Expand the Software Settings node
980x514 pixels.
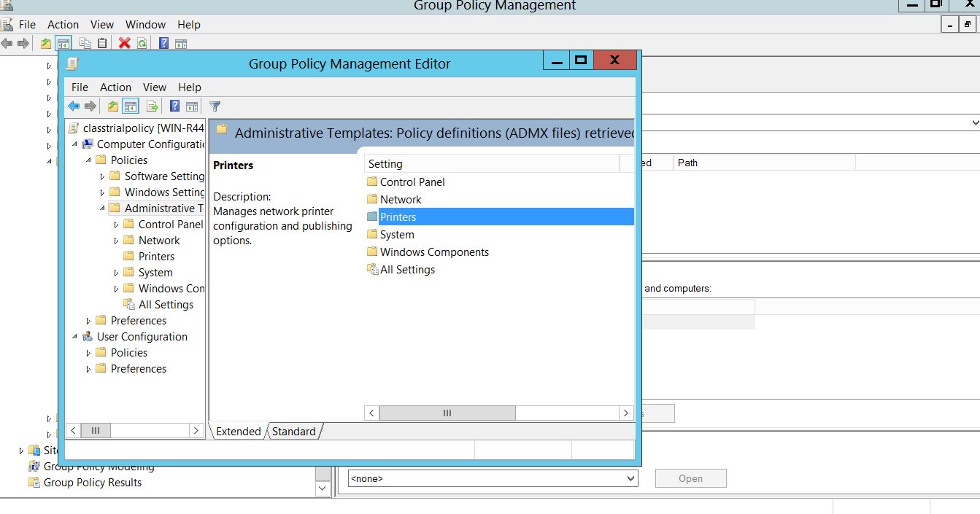coord(102,176)
